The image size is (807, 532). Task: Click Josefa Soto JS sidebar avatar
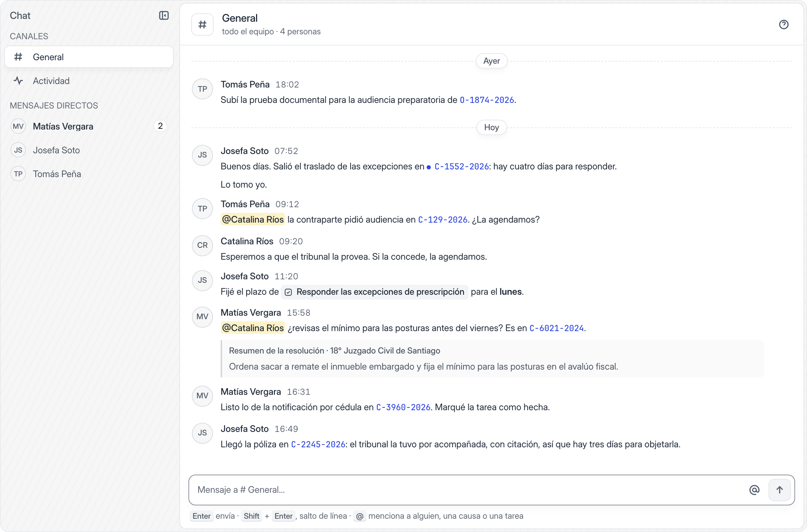[18, 150]
